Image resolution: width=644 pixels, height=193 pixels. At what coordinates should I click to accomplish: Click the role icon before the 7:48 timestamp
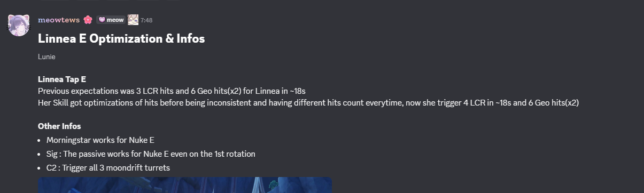click(x=133, y=20)
